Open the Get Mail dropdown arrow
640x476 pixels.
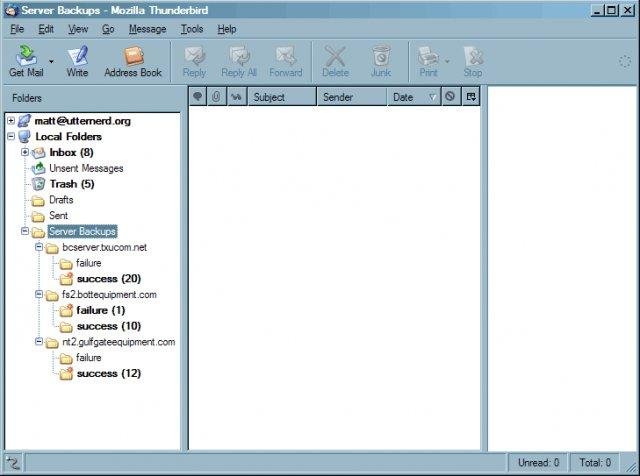(51, 62)
